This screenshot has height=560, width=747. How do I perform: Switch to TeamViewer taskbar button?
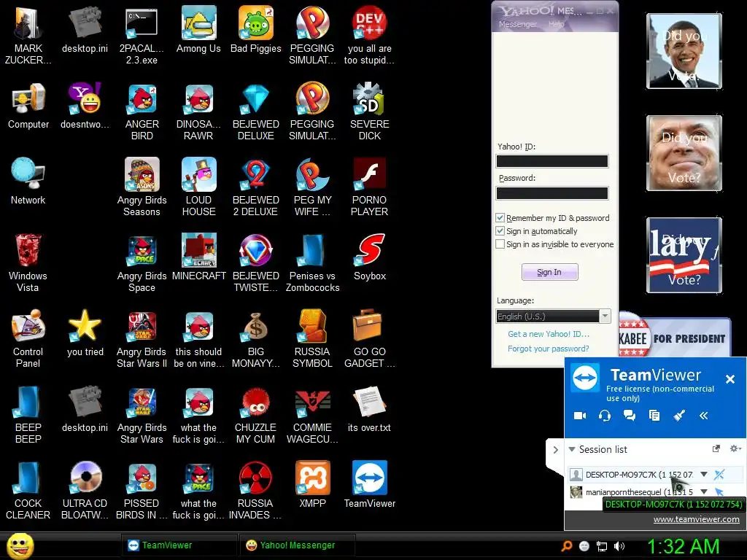[x=179, y=545]
